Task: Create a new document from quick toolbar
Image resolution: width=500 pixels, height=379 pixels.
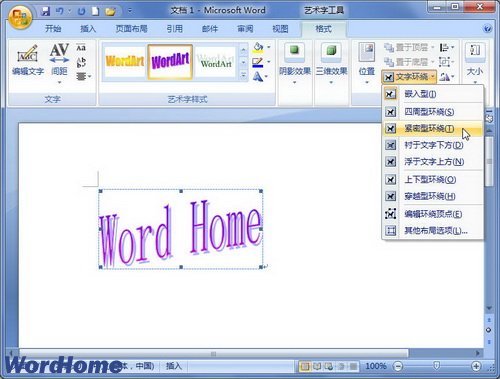Action: point(95,12)
